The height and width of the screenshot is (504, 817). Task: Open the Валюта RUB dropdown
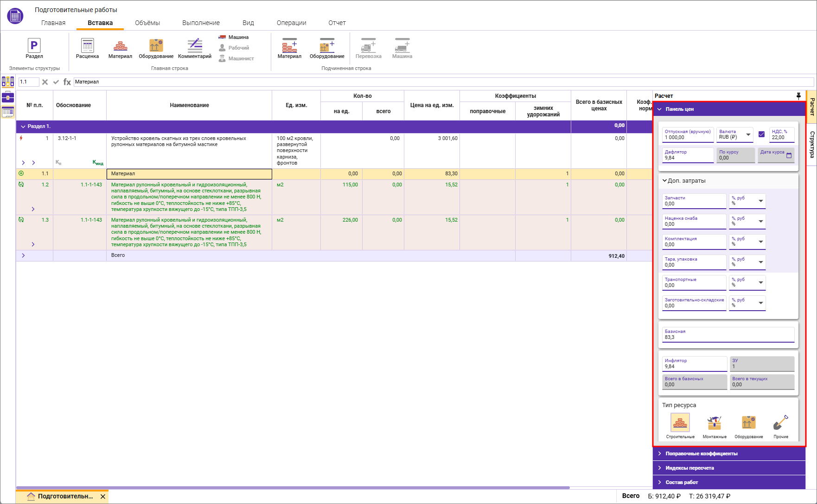click(x=748, y=134)
